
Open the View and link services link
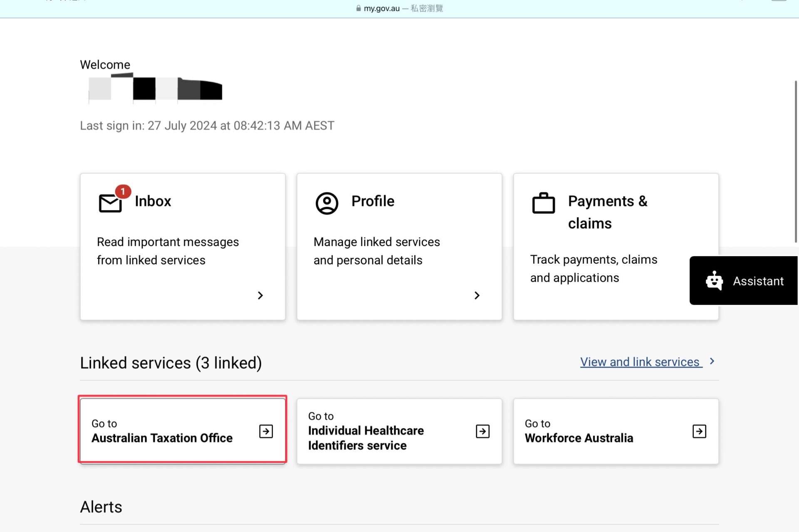tap(640, 362)
